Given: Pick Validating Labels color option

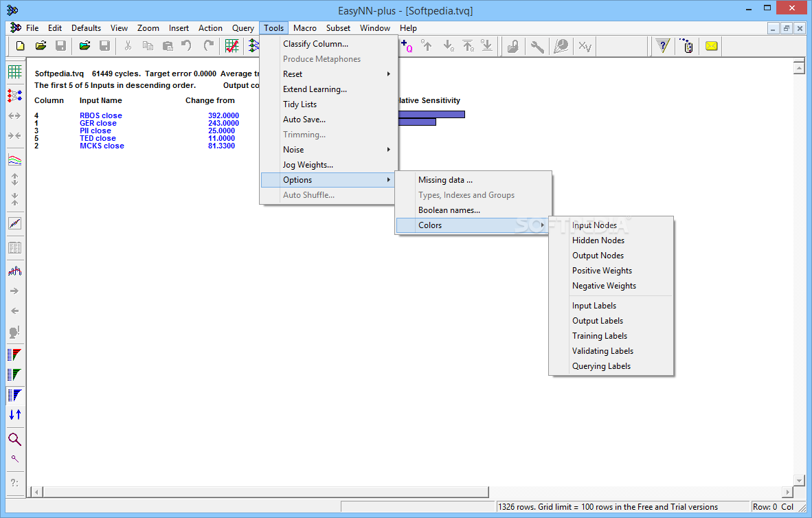Looking at the screenshot, I should click(x=611, y=350).
